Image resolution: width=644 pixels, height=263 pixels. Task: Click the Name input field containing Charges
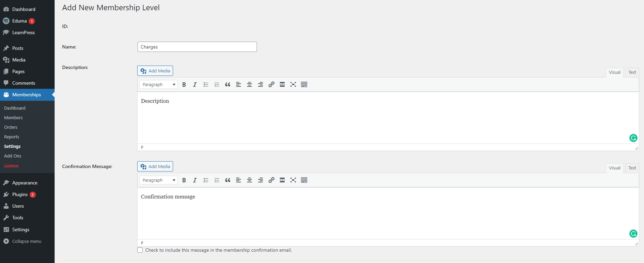pos(197,47)
